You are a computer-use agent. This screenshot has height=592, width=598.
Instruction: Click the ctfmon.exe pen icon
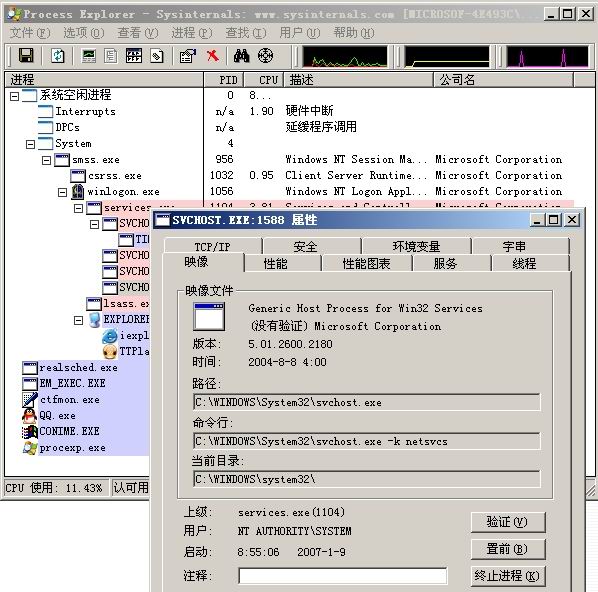tap(29, 400)
